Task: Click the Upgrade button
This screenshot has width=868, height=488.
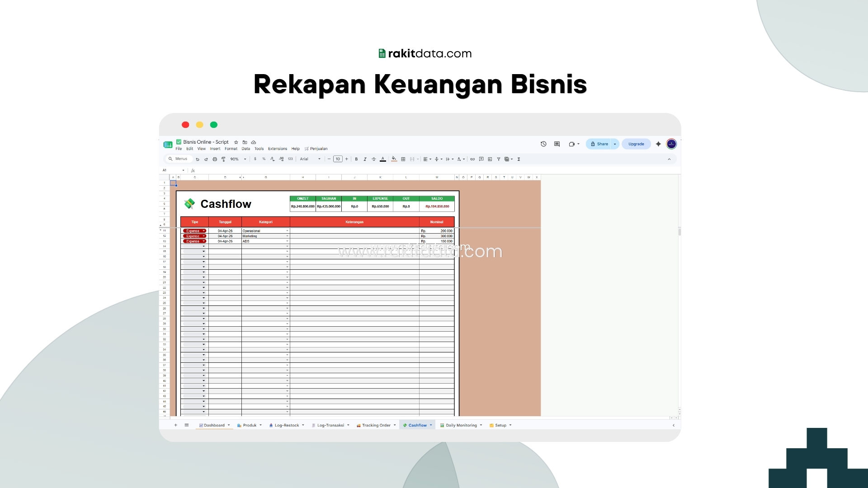Action: tap(636, 144)
